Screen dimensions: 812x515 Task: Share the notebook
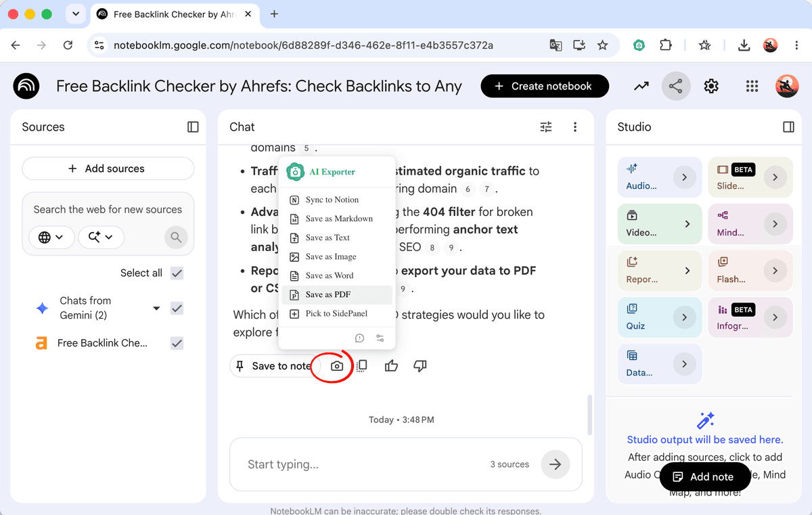675,86
